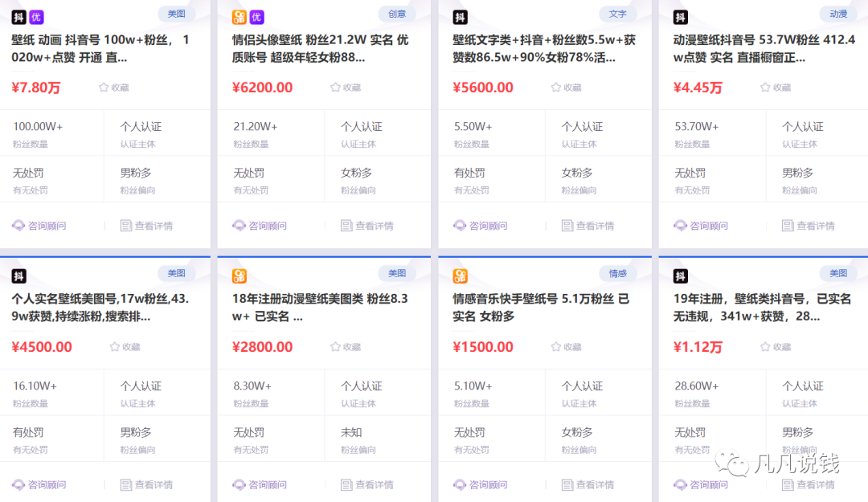Click the Douyin icon on the ¥7.80万 listing

click(19, 17)
